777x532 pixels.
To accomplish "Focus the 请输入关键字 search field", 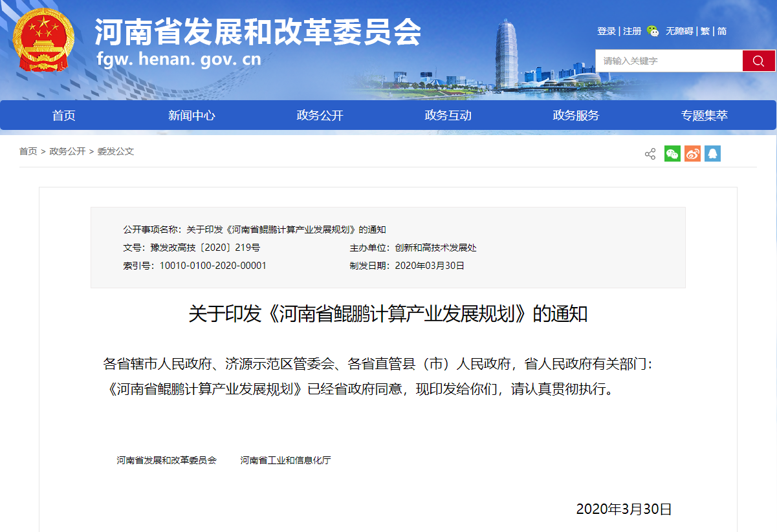I will coord(668,61).
